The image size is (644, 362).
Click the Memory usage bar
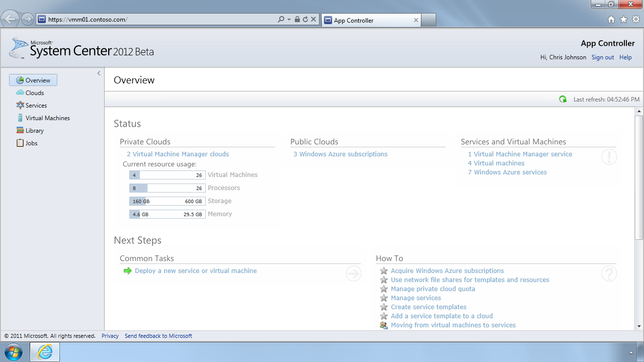[168, 214]
